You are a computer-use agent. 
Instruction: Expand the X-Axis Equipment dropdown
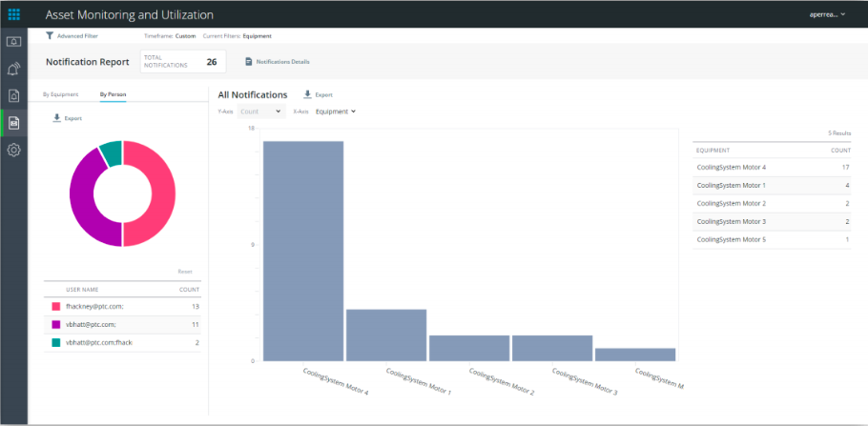(x=335, y=112)
